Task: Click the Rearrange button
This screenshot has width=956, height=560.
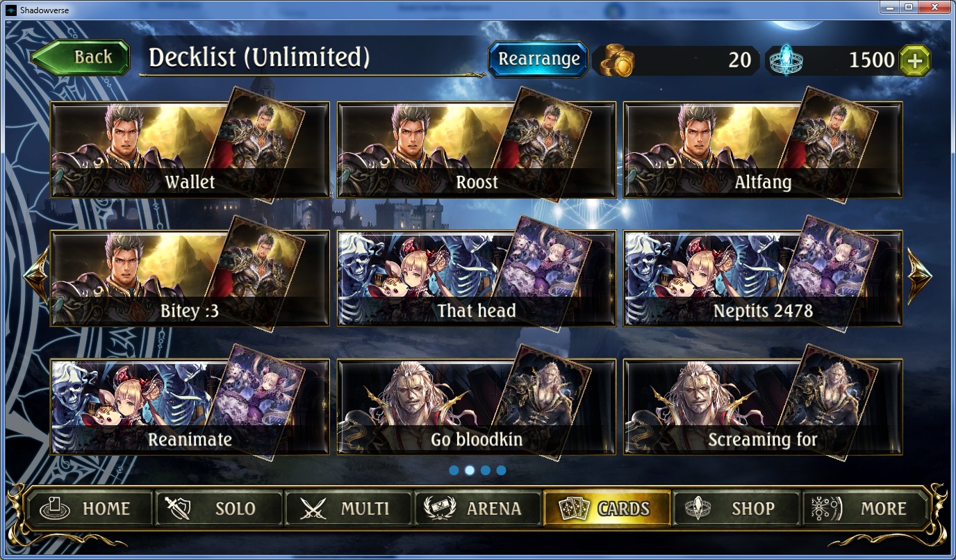Action: tap(538, 59)
